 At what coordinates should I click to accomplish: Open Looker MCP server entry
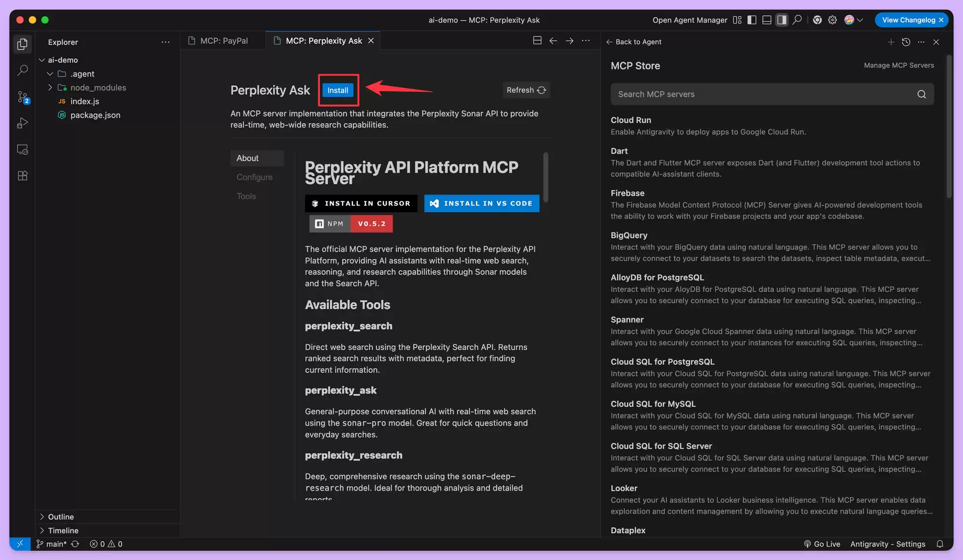click(x=772, y=499)
